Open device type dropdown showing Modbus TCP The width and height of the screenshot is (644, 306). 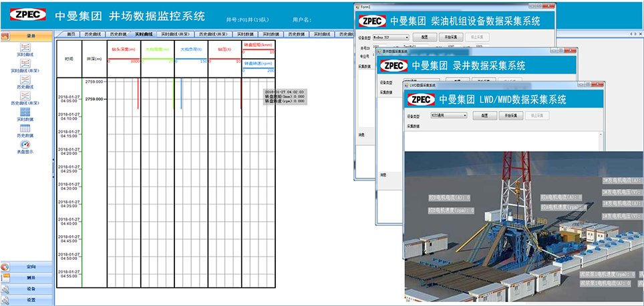click(391, 37)
